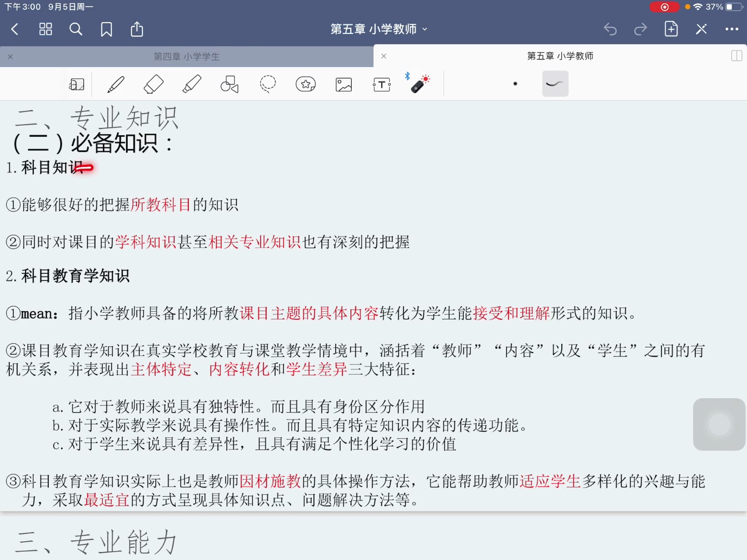Open split view with the sidebar icon
747x560 pixels.
pyautogui.click(x=737, y=56)
